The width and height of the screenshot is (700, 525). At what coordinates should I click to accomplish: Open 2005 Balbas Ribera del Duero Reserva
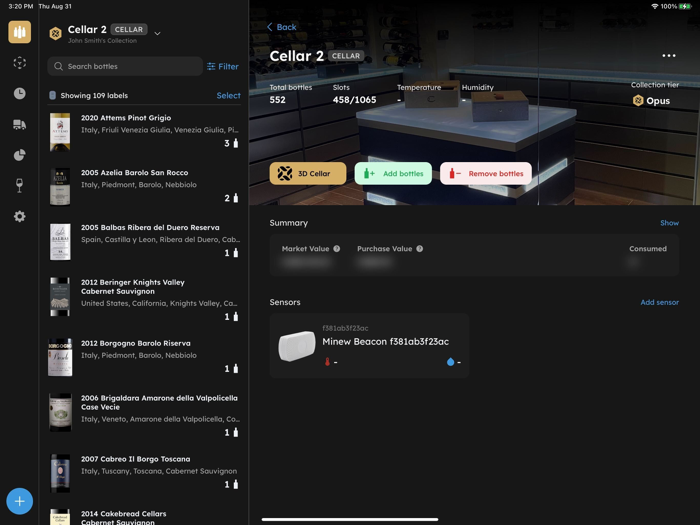[144, 242]
